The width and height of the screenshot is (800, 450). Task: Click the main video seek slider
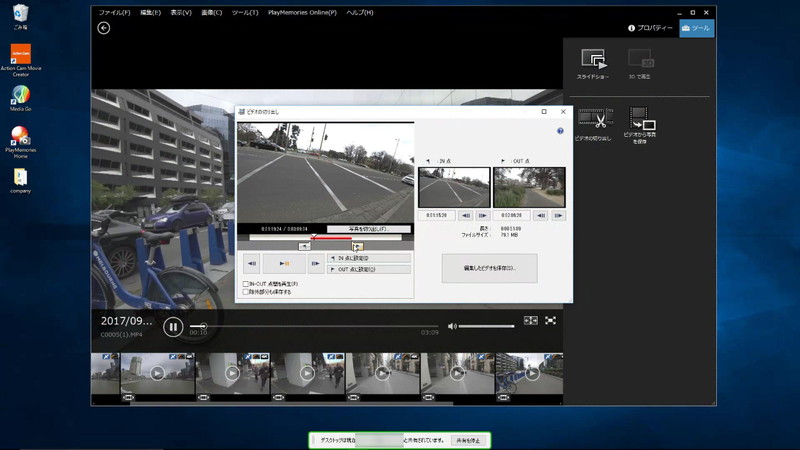[314, 326]
